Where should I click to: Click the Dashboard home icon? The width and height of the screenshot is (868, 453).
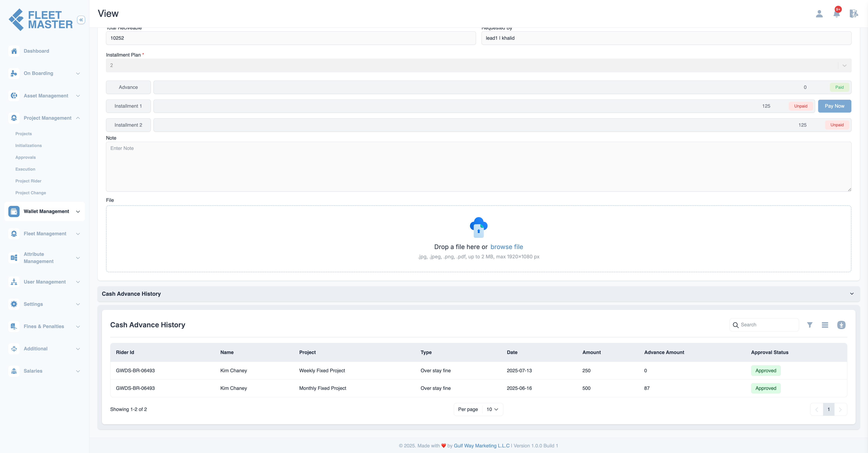click(x=14, y=51)
